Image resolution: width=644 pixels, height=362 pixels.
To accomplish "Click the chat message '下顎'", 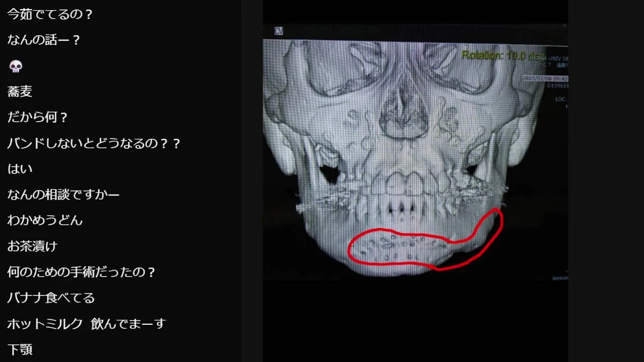I will (20, 349).
